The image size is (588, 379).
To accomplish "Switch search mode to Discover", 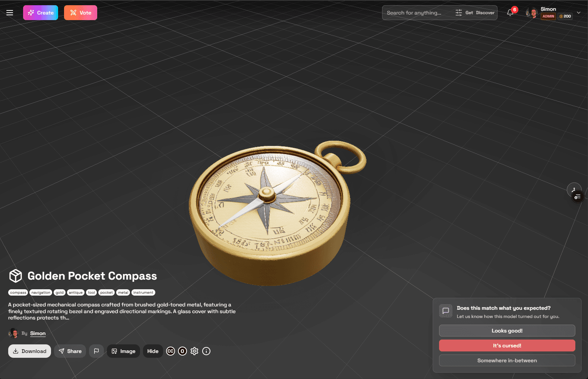I will pyautogui.click(x=485, y=13).
